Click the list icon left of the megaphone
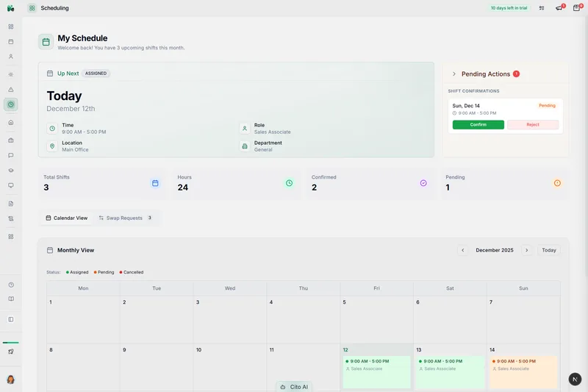 542,8
